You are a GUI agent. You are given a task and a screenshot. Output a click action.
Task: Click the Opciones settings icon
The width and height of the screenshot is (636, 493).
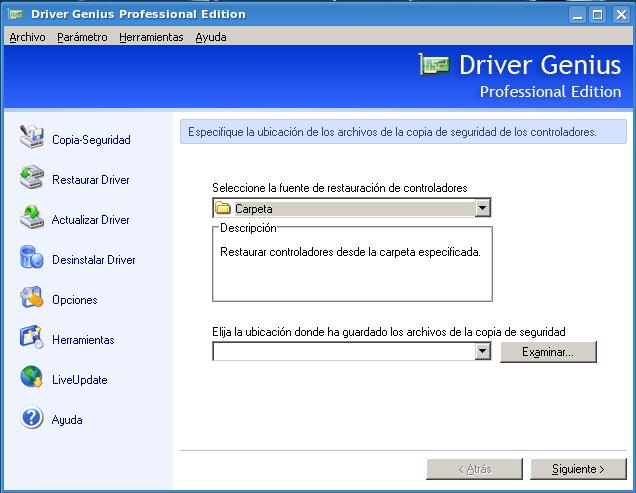point(32,297)
